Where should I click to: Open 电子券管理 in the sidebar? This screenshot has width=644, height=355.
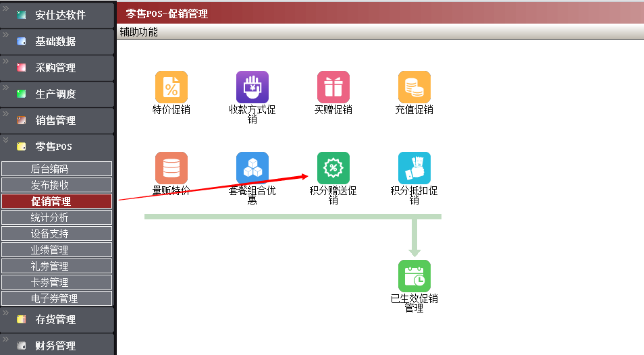pyautogui.click(x=57, y=298)
